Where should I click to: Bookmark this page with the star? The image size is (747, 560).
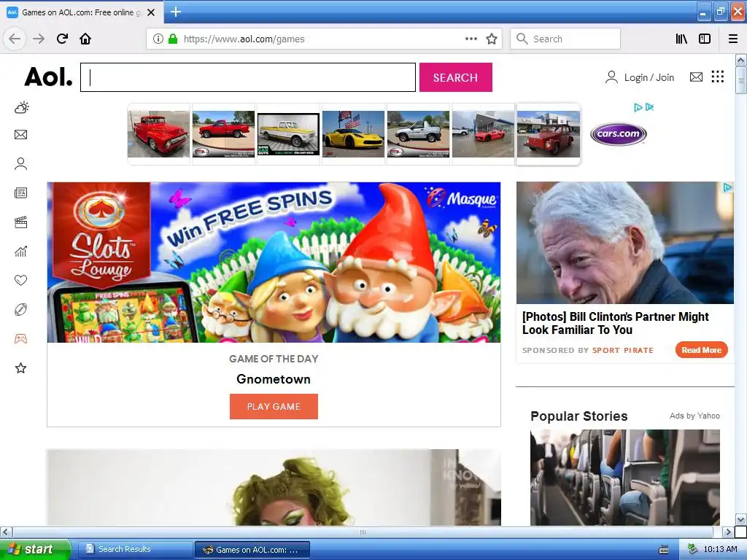point(492,39)
